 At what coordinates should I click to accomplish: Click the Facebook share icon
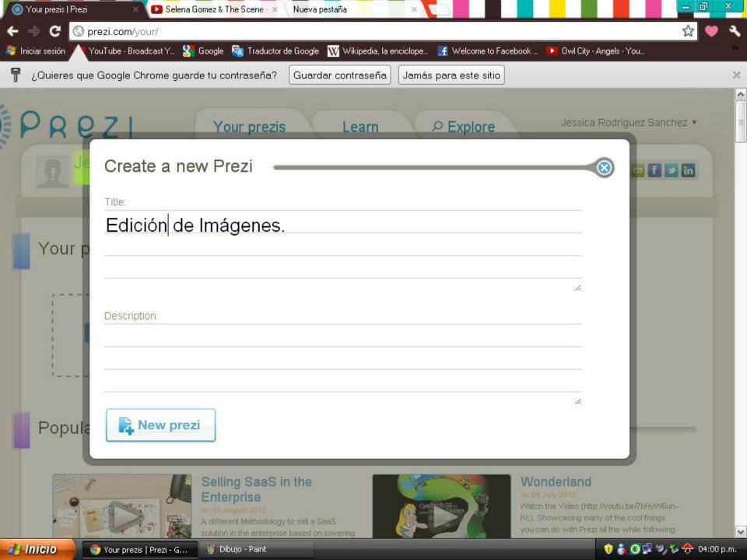654,170
